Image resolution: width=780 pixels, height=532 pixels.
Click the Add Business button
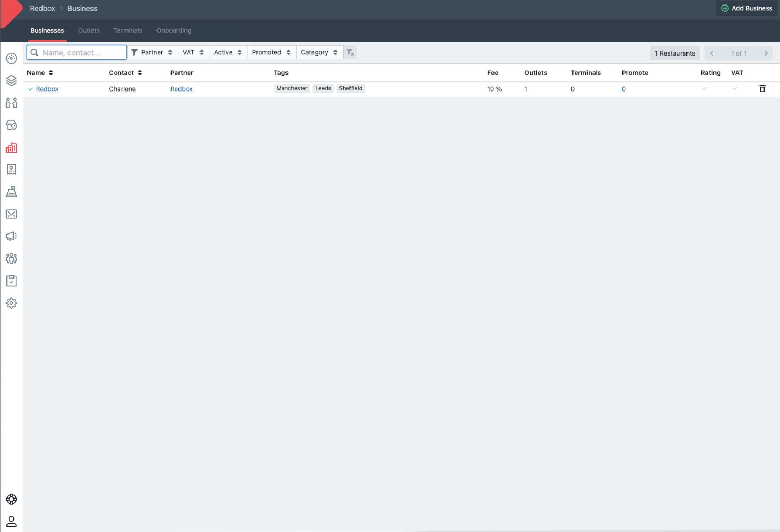coord(746,8)
